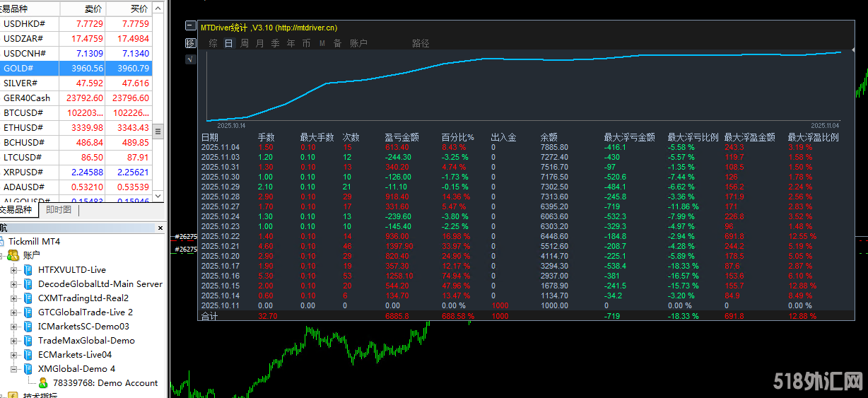Click the 移 move icon on MTDriver panel
This screenshot has width=868, height=398.
(190, 43)
